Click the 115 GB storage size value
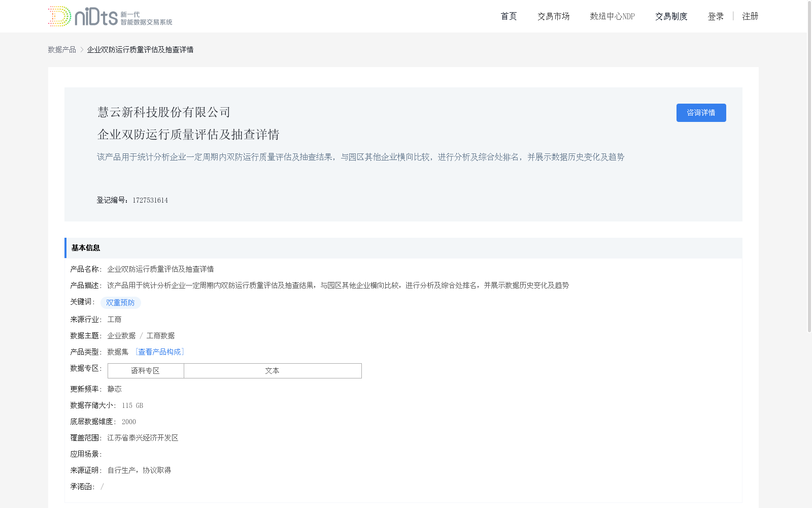The height and width of the screenshot is (508, 812). [x=132, y=405]
